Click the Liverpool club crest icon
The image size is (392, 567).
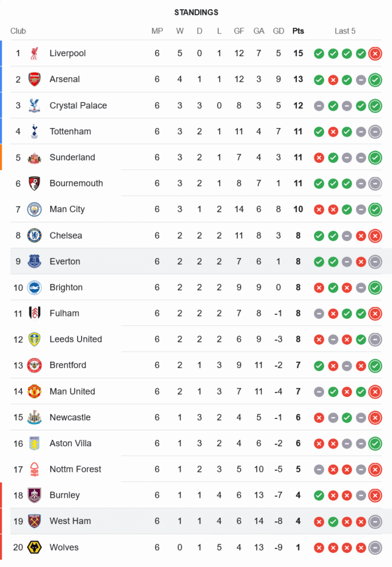[35, 53]
